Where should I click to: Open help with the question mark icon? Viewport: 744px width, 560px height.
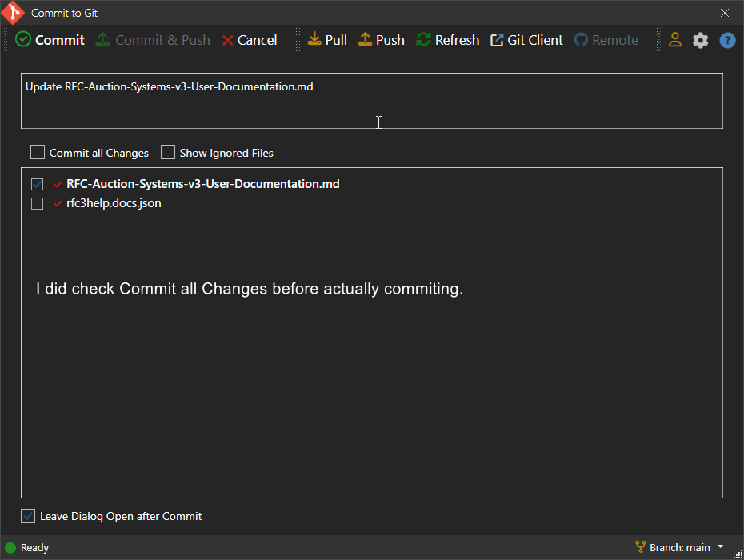click(727, 40)
